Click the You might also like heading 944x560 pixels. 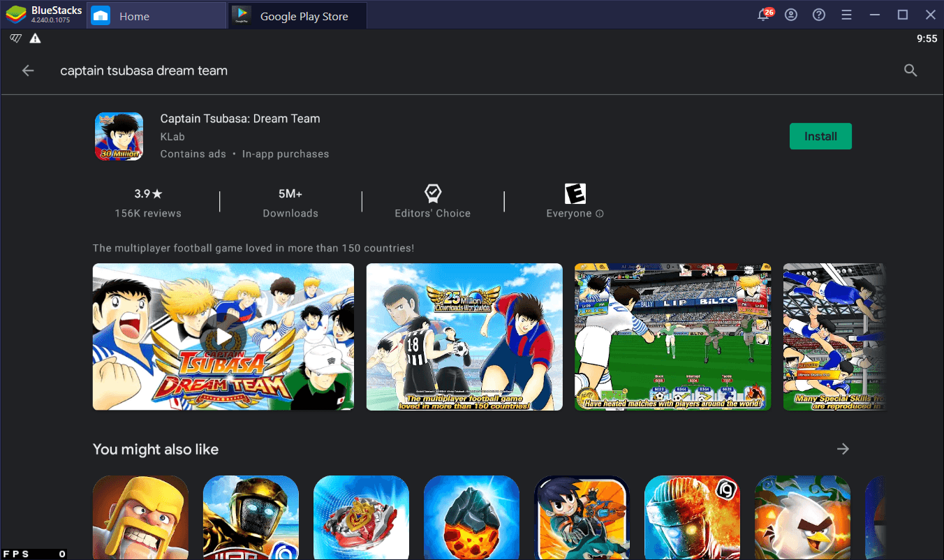[156, 449]
